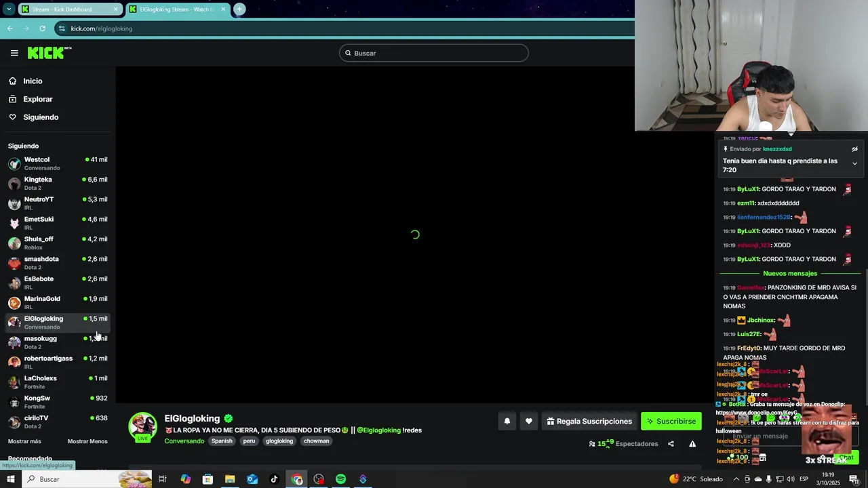Open the Siguiendo page in sidebar
Viewport: 868px width, 488px height.
(41, 117)
